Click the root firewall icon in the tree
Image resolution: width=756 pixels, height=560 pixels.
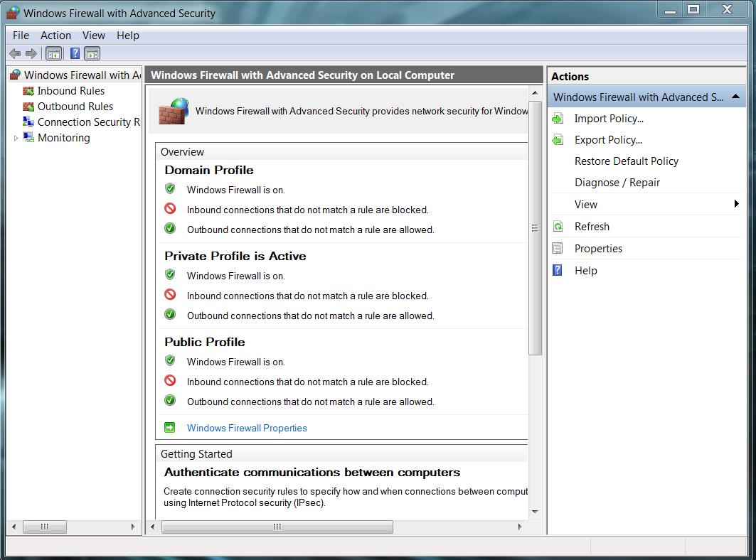pyautogui.click(x=16, y=75)
